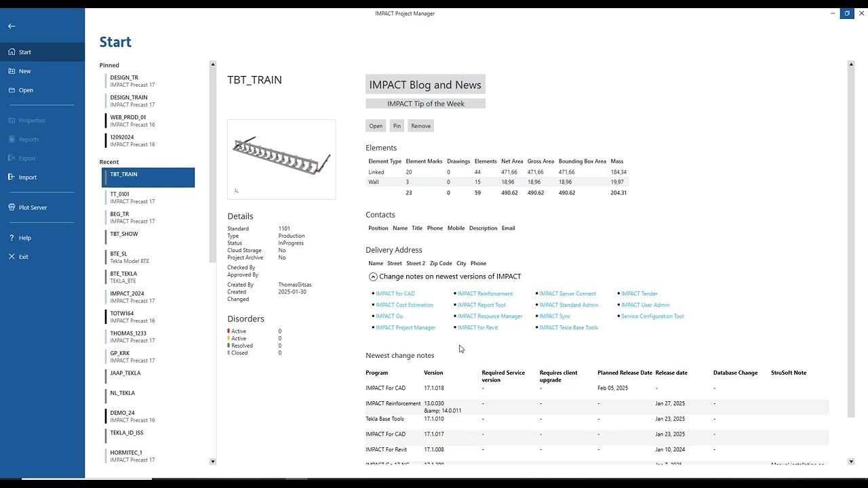Select recent project HORMITEC_1

[x=148, y=455]
